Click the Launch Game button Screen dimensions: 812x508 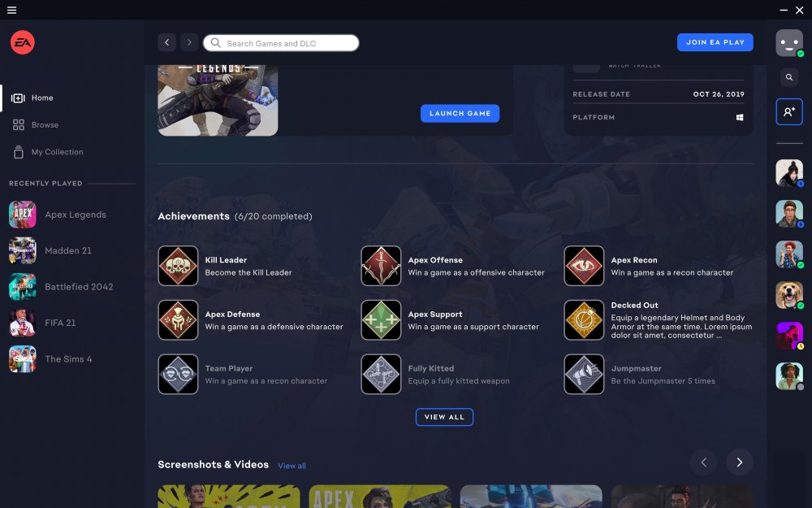(460, 114)
